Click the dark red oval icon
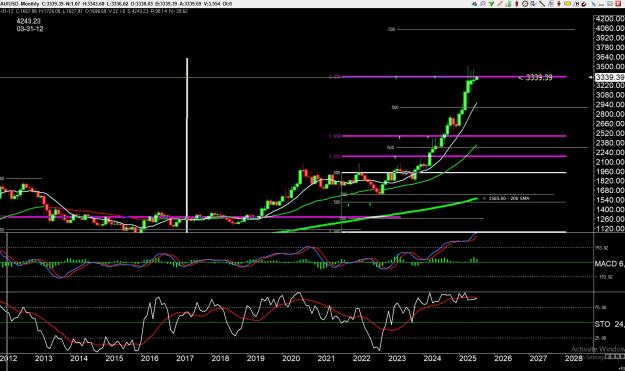The width and height of the screenshot is (625, 371). tap(517, 4)
